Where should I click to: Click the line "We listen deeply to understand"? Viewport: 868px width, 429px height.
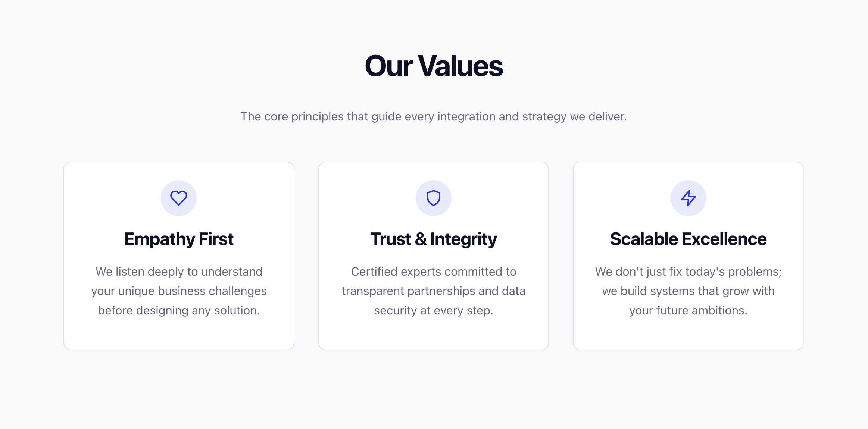pyautogui.click(x=179, y=272)
